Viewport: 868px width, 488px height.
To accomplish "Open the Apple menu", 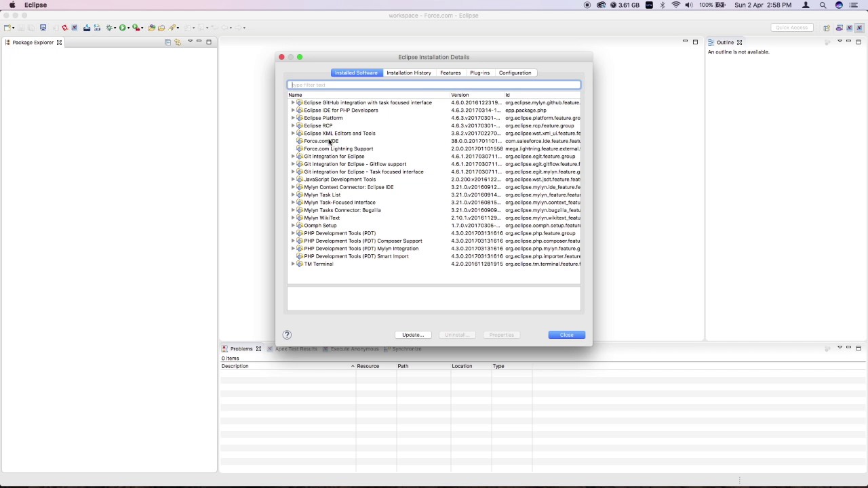I will click(x=12, y=5).
